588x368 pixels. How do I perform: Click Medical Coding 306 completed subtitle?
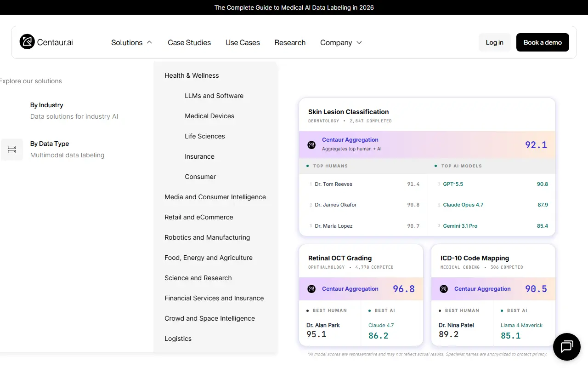[482, 267]
